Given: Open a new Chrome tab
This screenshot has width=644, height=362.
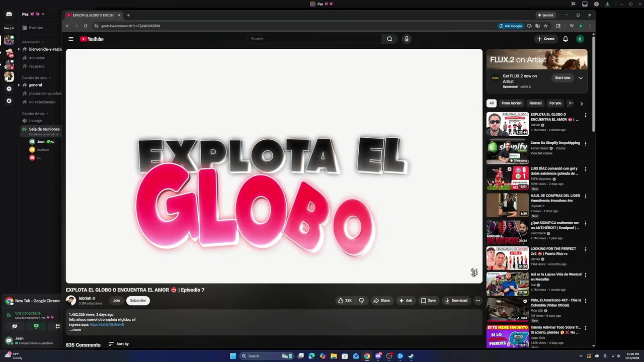Looking at the screenshot, I should [128, 15].
